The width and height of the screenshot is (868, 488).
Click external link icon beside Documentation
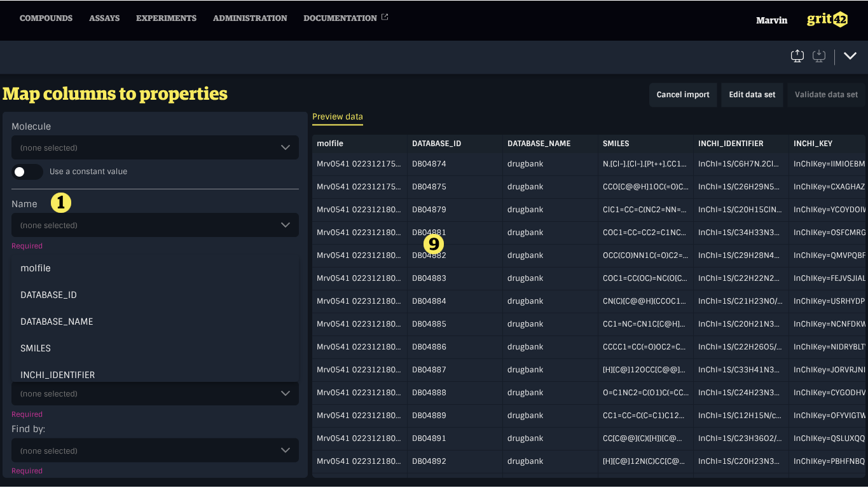pyautogui.click(x=385, y=17)
